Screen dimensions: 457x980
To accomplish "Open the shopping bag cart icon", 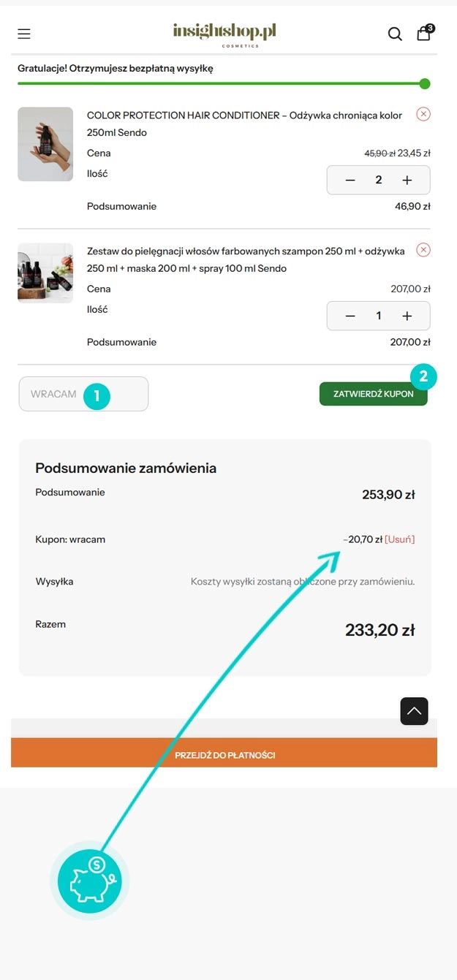I will click(x=424, y=33).
